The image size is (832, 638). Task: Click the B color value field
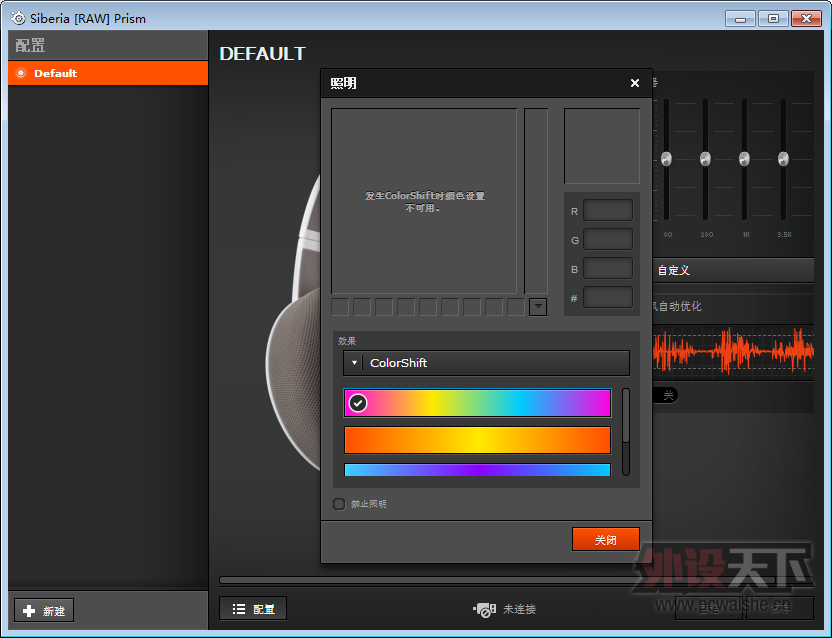(608, 269)
